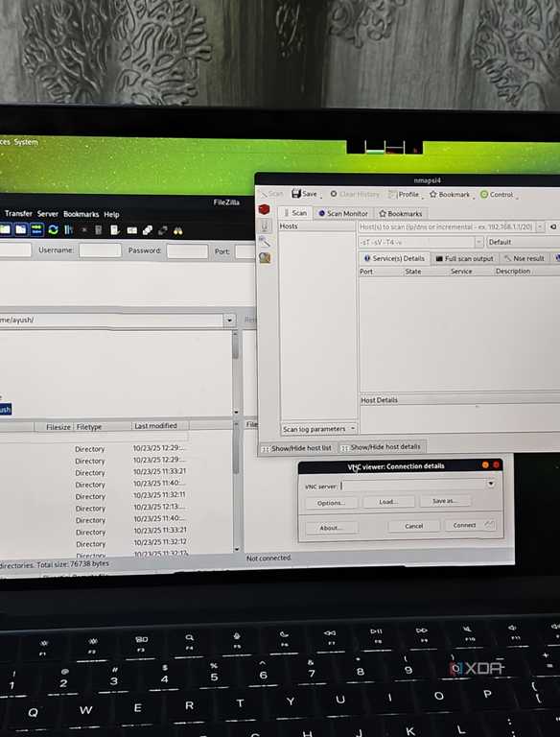Open Profile toolbar menu in nmapsi4
Viewport: 560px width, 737px height.
tap(404, 195)
